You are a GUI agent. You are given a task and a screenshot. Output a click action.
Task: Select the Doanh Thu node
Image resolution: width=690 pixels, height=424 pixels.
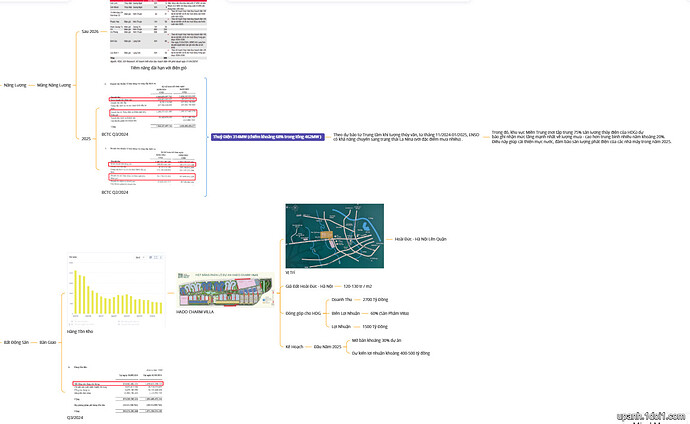pyautogui.click(x=342, y=300)
